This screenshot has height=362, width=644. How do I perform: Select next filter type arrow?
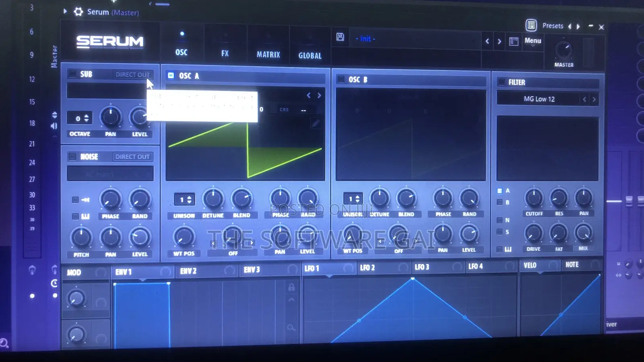[594, 99]
